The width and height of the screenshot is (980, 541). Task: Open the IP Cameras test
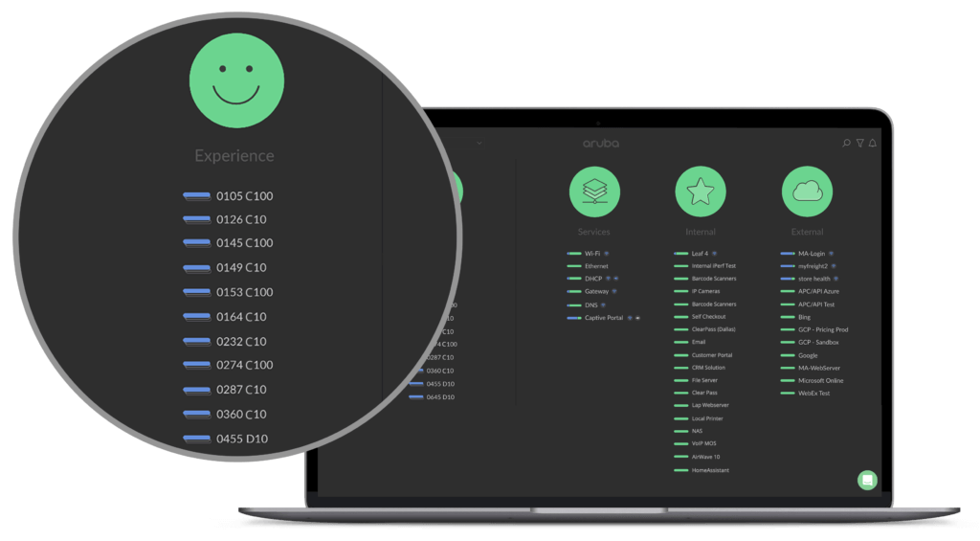(697, 291)
